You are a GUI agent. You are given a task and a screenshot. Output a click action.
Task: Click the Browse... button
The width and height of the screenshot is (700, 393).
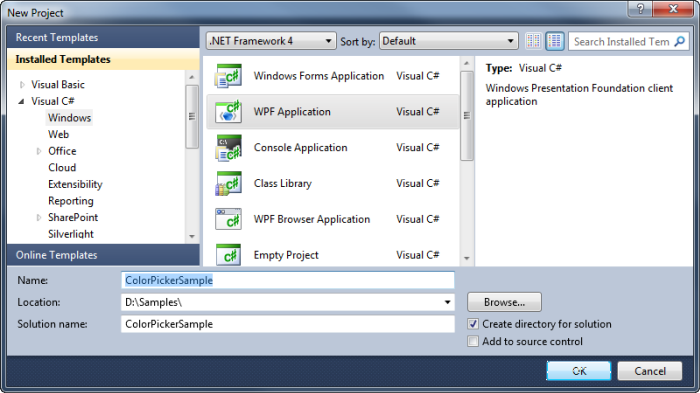504,302
